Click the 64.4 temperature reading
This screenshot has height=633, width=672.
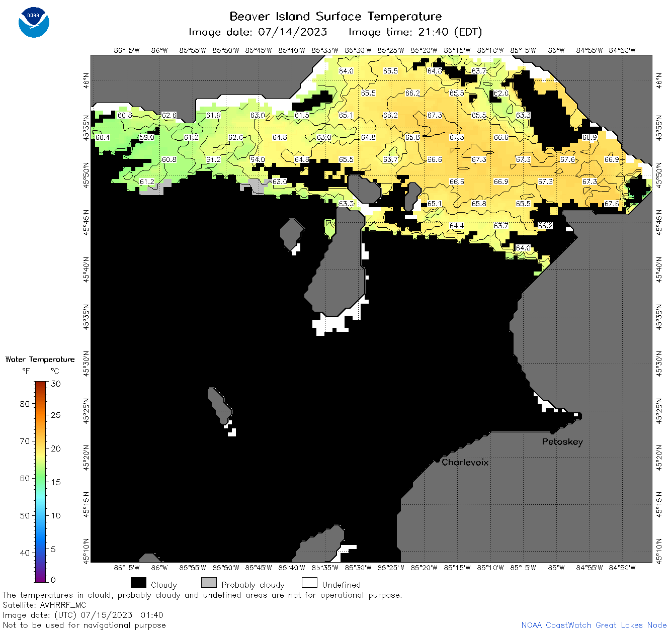[457, 226]
